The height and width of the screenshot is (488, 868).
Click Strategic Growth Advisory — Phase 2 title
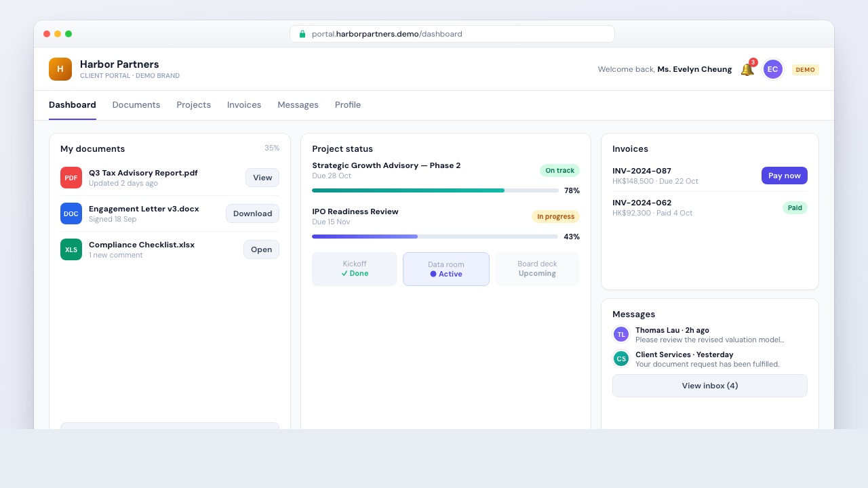pos(387,165)
